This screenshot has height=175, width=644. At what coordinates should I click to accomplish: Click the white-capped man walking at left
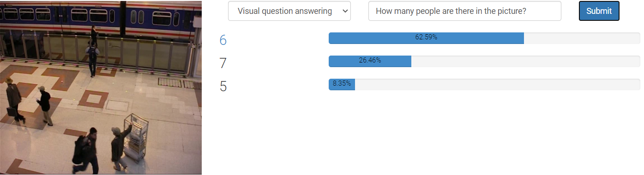45,106
